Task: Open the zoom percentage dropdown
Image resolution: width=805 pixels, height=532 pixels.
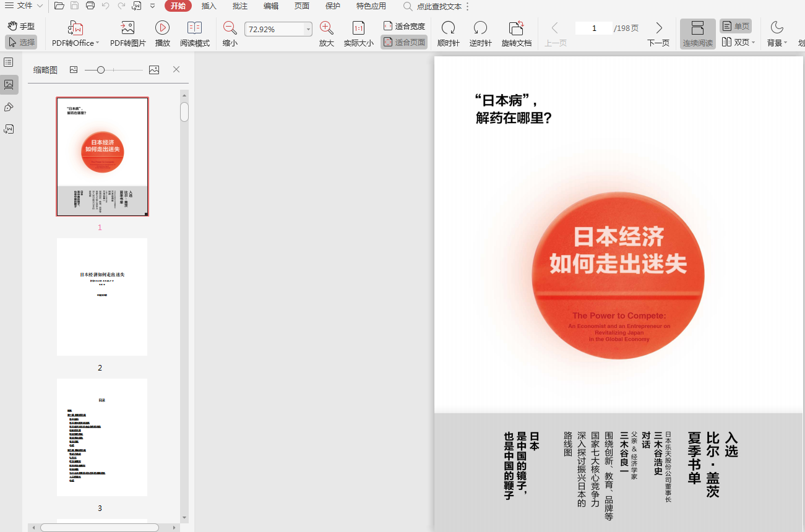Action: [x=308, y=30]
